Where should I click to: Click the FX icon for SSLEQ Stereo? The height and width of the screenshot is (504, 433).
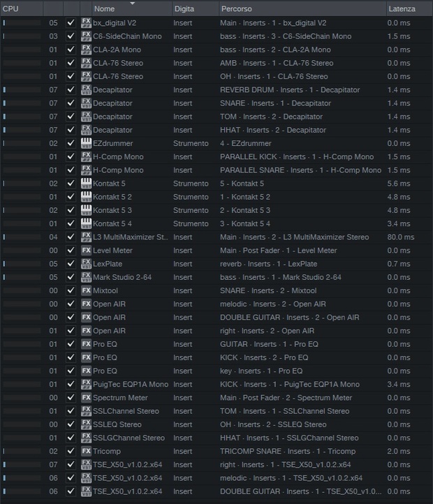click(86, 424)
